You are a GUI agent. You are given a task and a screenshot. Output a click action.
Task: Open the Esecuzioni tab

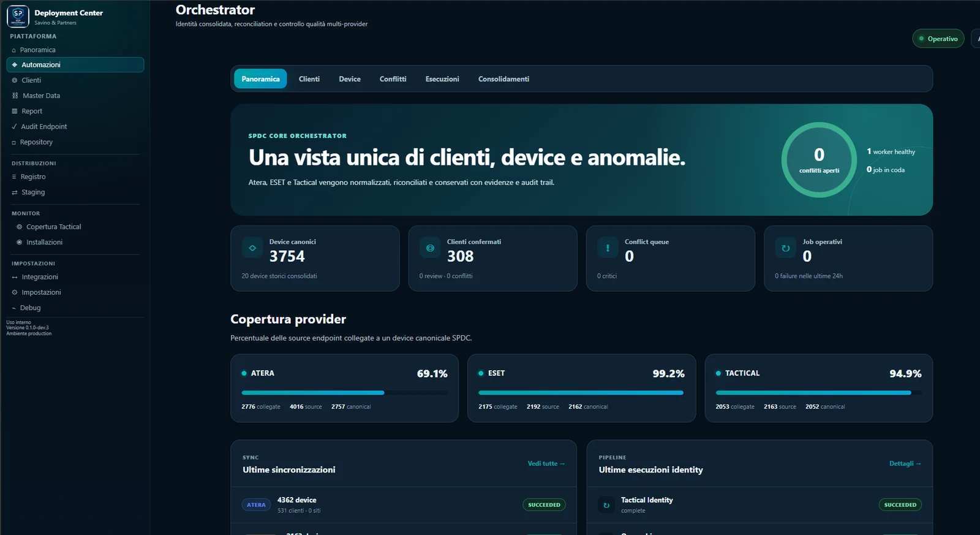pyautogui.click(x=442, y=79)
